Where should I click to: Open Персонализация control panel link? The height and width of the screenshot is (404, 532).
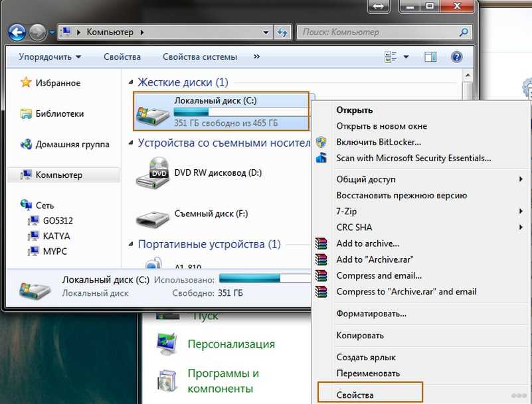(230, 344)
